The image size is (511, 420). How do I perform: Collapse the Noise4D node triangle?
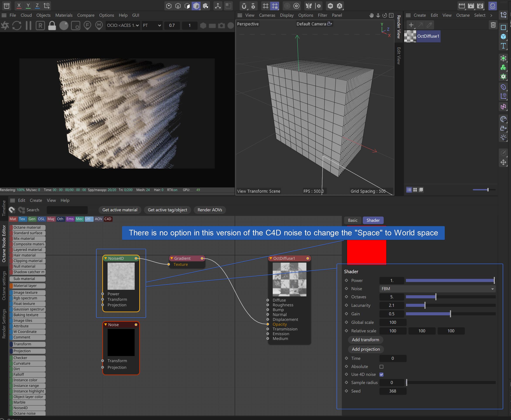coord(106,258)
